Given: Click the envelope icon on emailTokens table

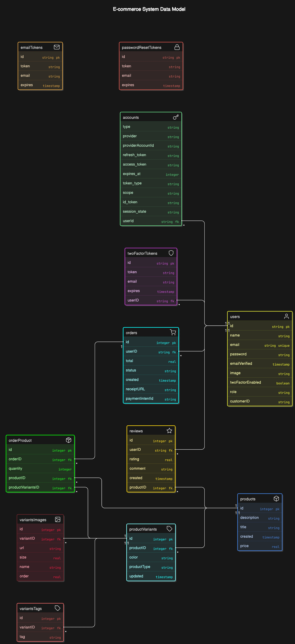Looking at the screenshot, I should [x=57, y=47].
